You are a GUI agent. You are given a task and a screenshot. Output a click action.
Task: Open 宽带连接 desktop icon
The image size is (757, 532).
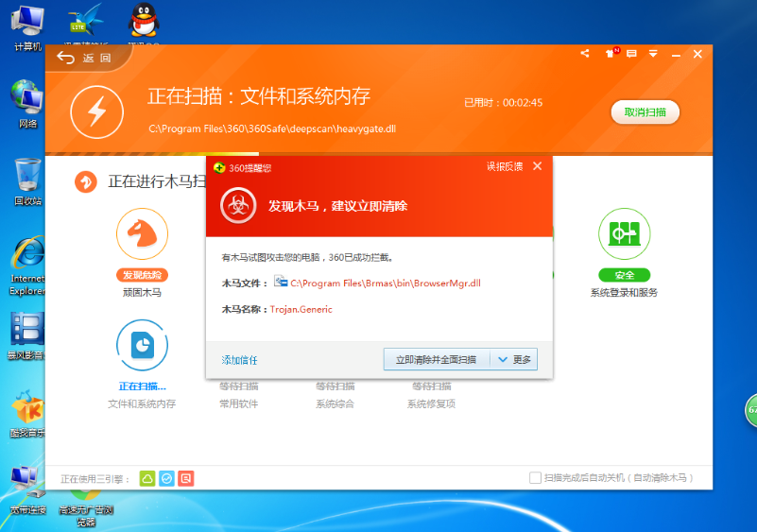click(x=27, y=489)
